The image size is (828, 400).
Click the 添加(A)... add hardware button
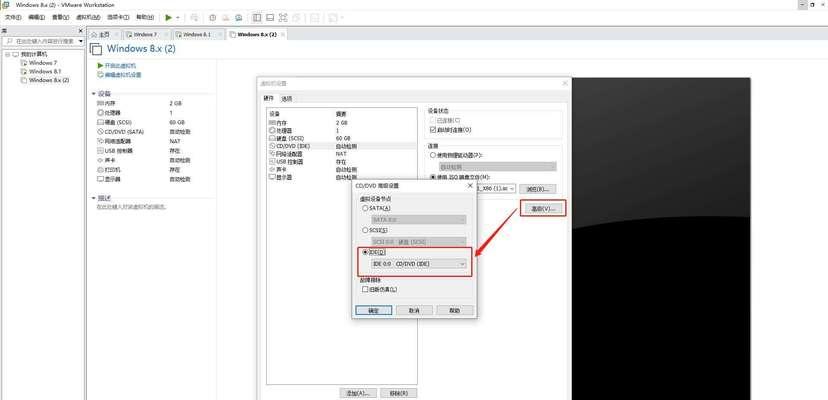click(358, 393)
